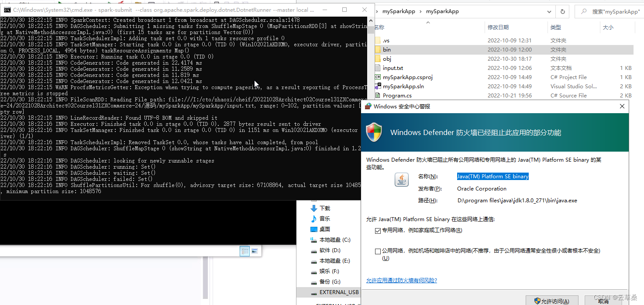Click the 音乐 music note icon in sidebar

click(x=314, y=218)
